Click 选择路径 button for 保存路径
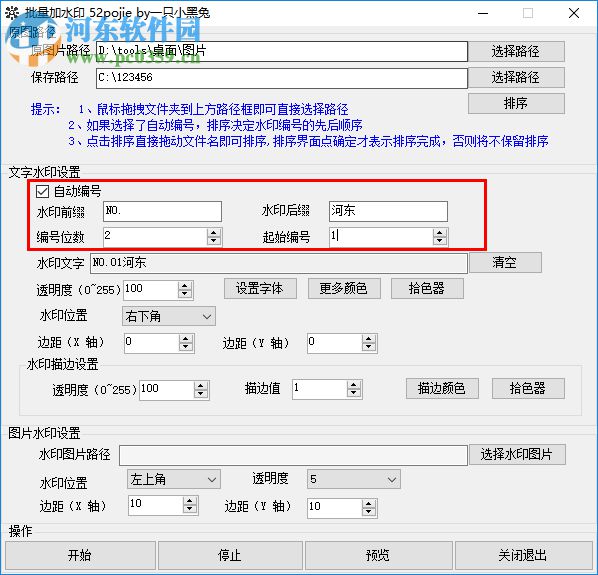 pyautogui.click(x=516, y=78)
